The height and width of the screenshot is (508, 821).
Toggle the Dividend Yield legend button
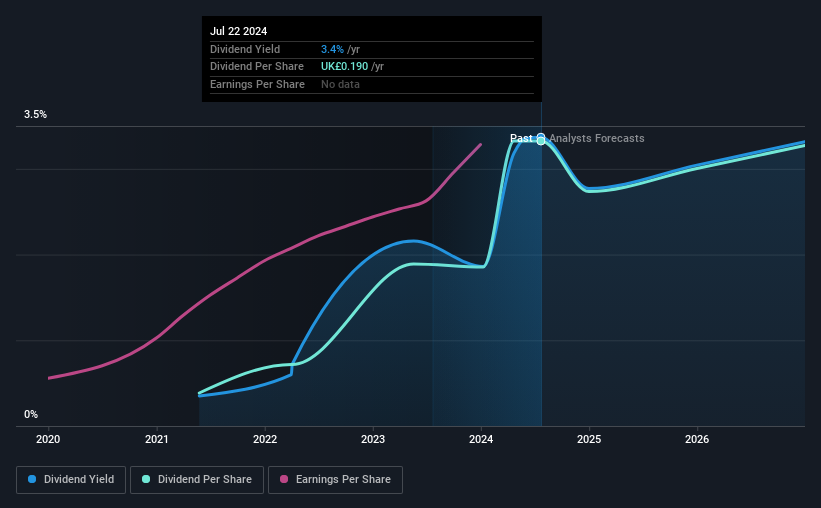coord(71,480)
